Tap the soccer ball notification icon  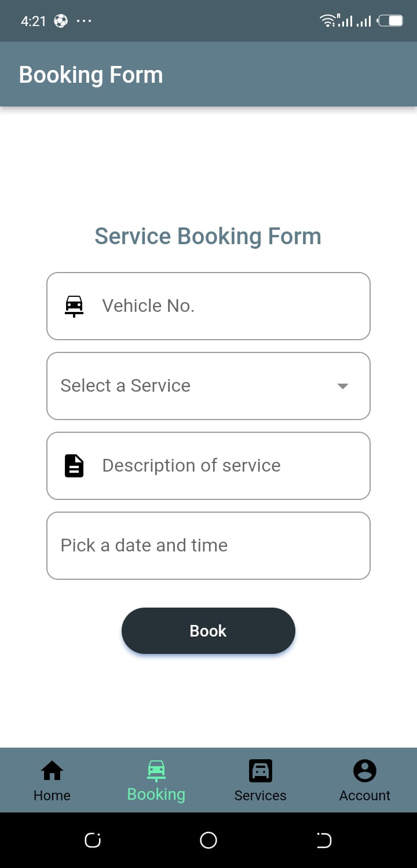tap(61, 21)
